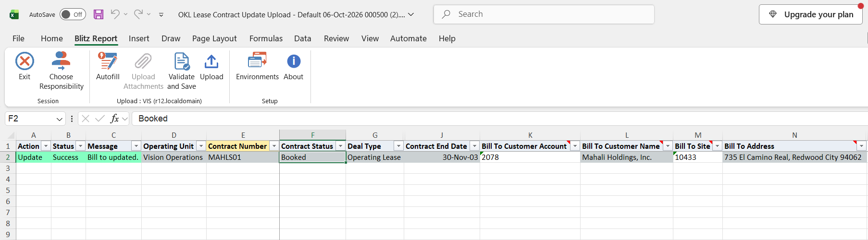Click the Redo arrow
This screenshot has height=240, width=868.
point(138,14)
